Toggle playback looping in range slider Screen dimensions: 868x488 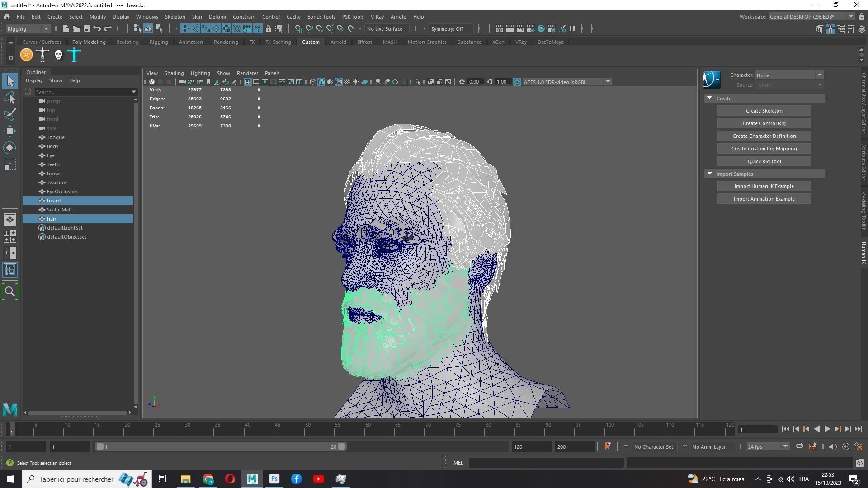[x=799, y=446]
